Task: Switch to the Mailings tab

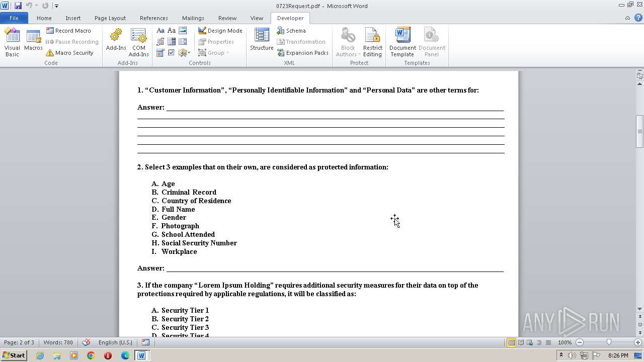Action: pyautogui.click(x=193, y=18)
